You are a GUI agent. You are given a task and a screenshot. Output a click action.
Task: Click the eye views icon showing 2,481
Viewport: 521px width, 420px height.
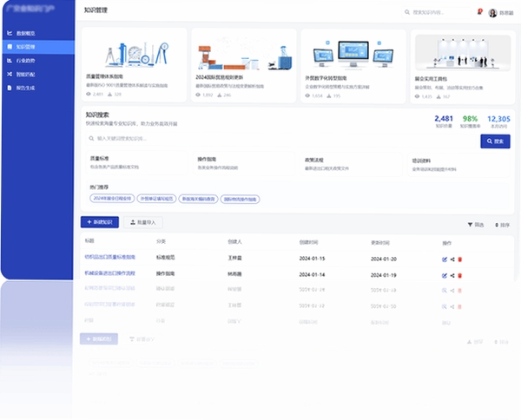coord(89,94)
